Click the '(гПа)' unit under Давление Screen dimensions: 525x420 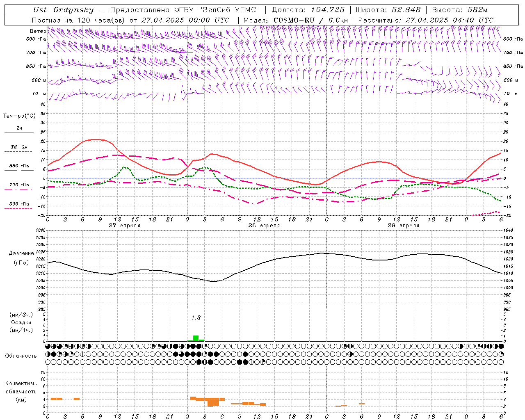tap(21, 263)
